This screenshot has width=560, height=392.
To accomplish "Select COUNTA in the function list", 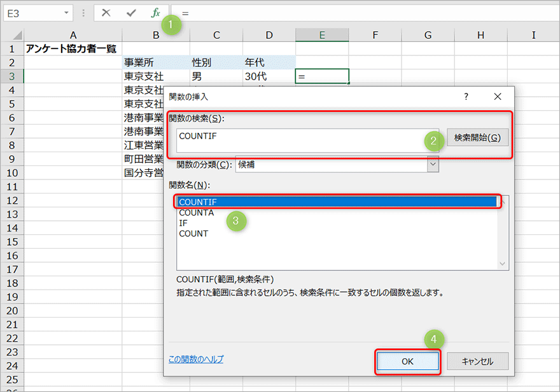I will pyautogui.click(x=197, y=213).
